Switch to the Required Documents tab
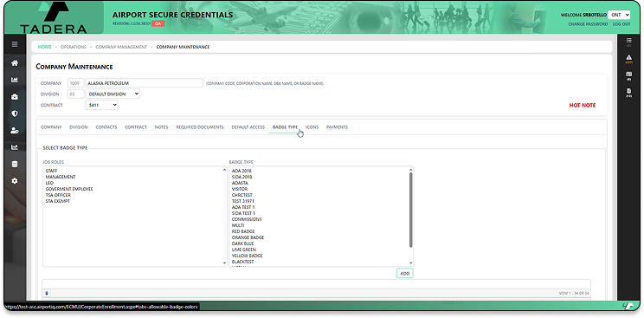The width and height of the screenshot is (644, 318). point(200,127)
